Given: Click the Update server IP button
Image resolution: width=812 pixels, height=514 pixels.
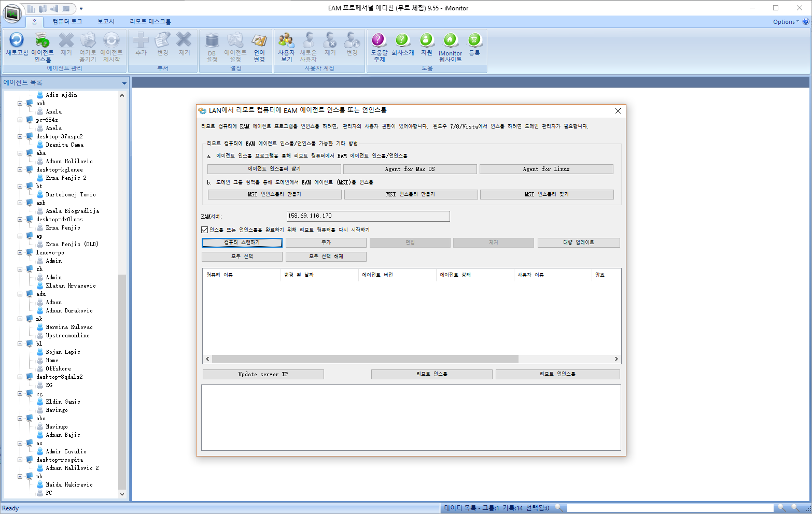Looking at the screenshot, I should (263, 374).
